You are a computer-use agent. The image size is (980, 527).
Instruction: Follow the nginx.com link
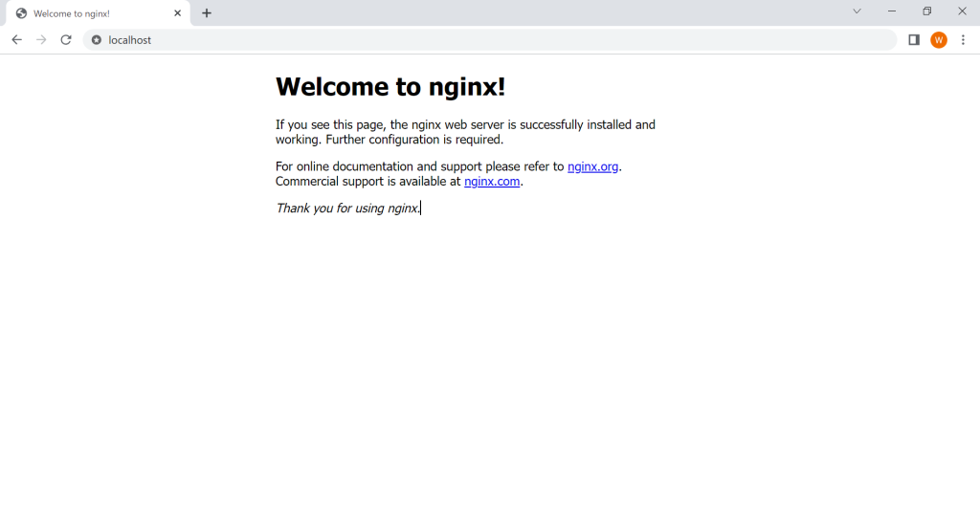[x=492, y=182]
